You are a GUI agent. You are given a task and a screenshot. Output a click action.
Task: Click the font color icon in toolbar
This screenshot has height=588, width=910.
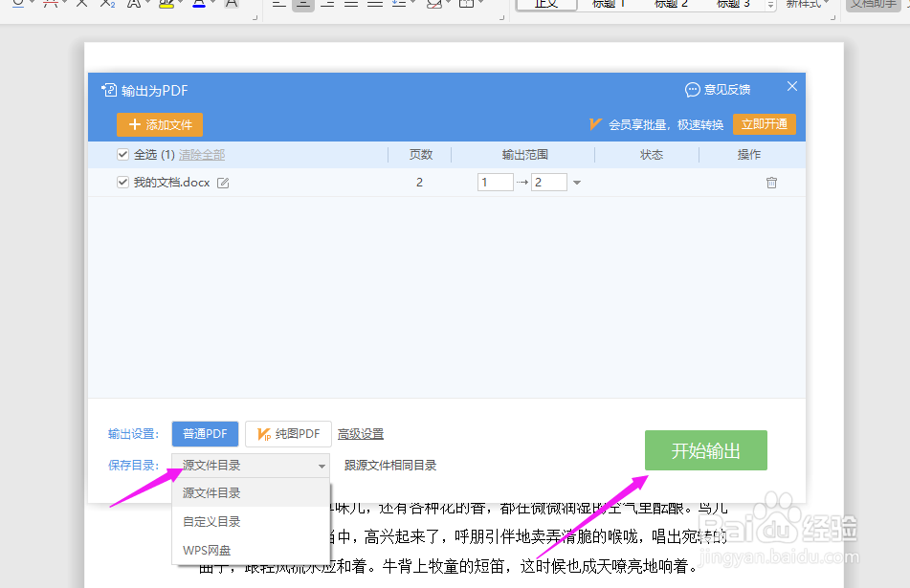198,5
